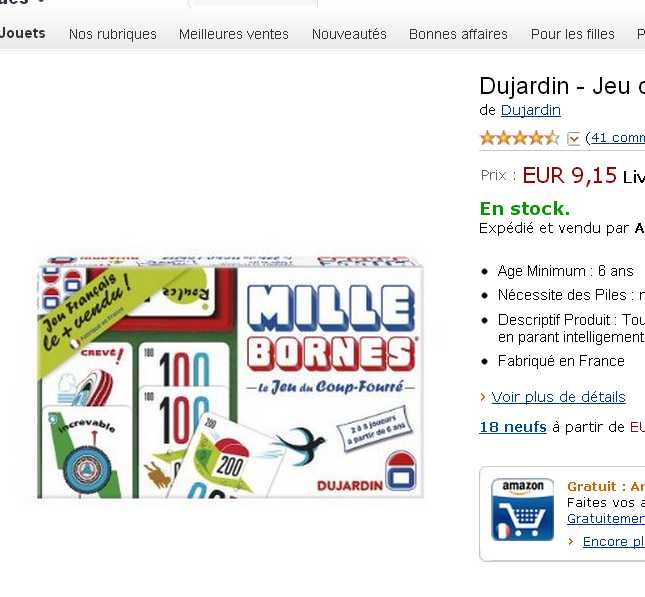Click the star rating icon
Viewport: 645px width, 597px height.
[x=519, y=138]
